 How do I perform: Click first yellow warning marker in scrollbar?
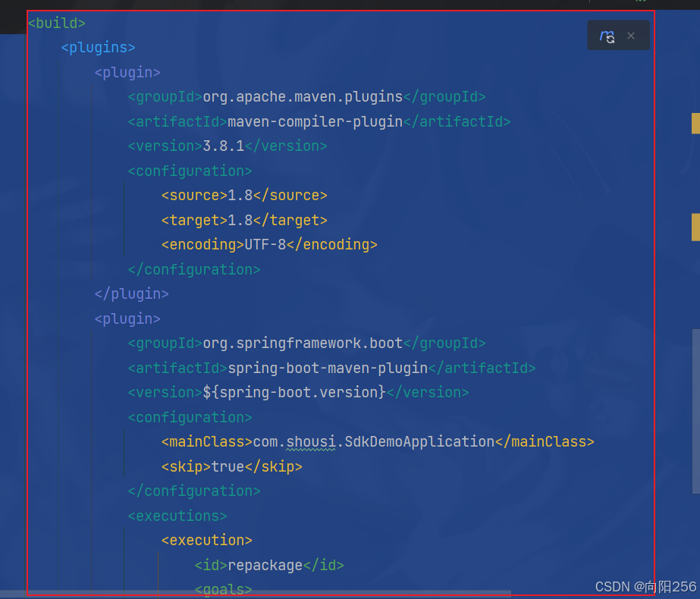pos(695,124)
